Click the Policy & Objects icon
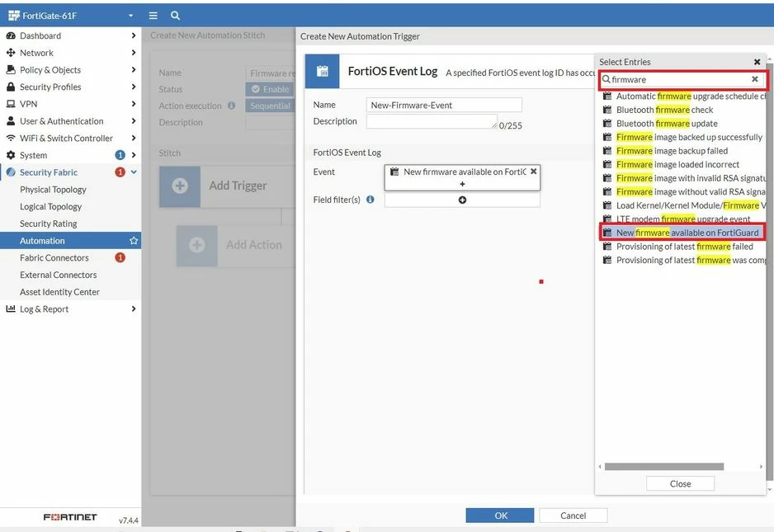The width and height of the screenshot is (774, 532). [x=11, y=69]
